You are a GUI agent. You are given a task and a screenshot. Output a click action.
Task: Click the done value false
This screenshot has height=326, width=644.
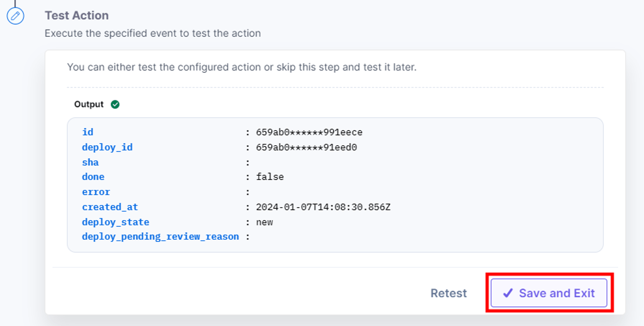pyautogui.click(x=270, y=177)
